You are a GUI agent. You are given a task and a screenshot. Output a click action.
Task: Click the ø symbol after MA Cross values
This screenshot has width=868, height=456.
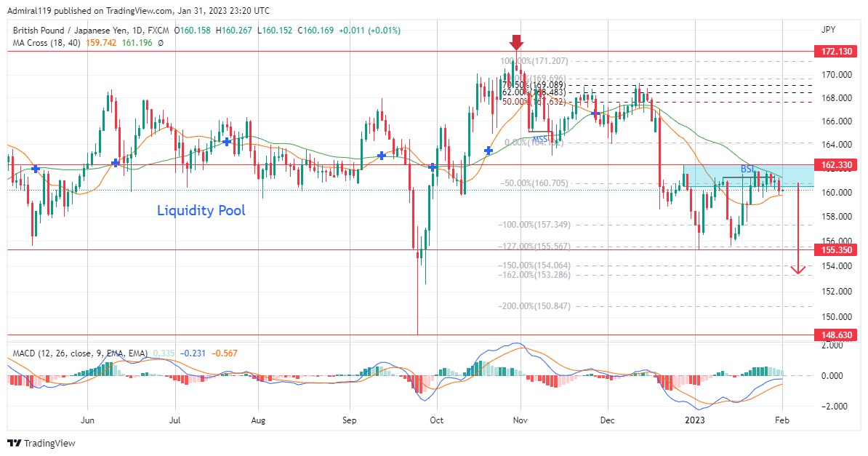click(x=161, y=43)
